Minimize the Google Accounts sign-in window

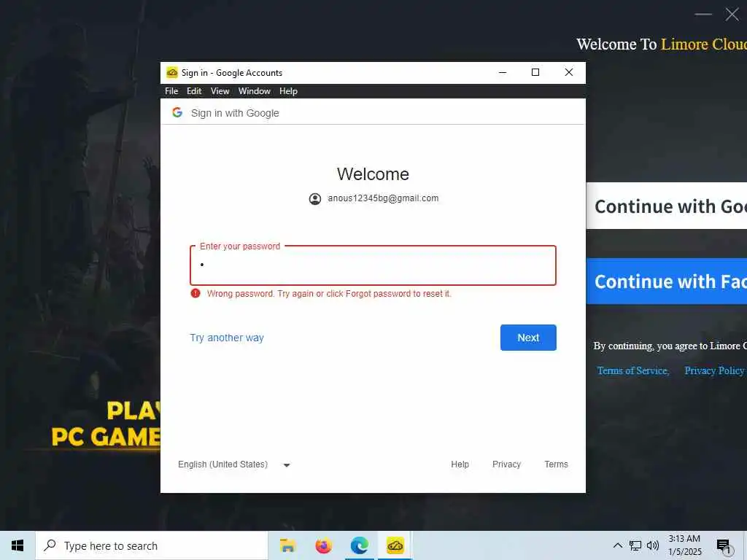pyautogui.click(x=503, y=72)
